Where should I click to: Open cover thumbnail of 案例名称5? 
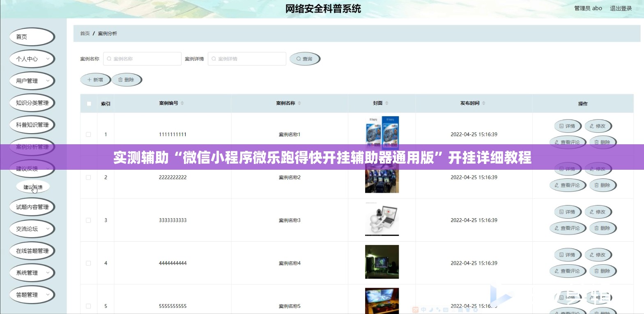point(382,301)
